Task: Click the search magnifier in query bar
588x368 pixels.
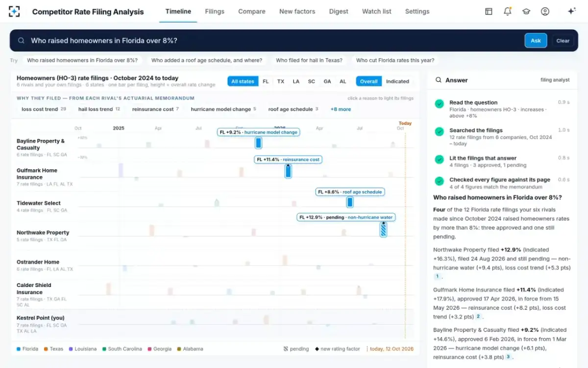Action: pyautogui.click(x=21, y=41)
